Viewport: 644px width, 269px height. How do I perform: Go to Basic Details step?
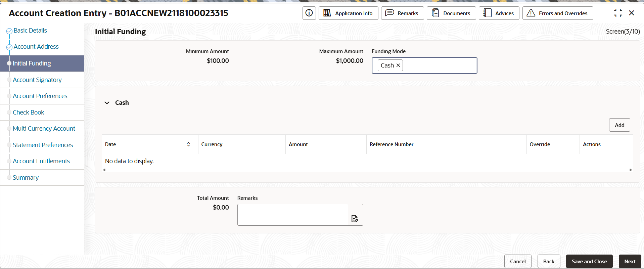click(30, 31)
